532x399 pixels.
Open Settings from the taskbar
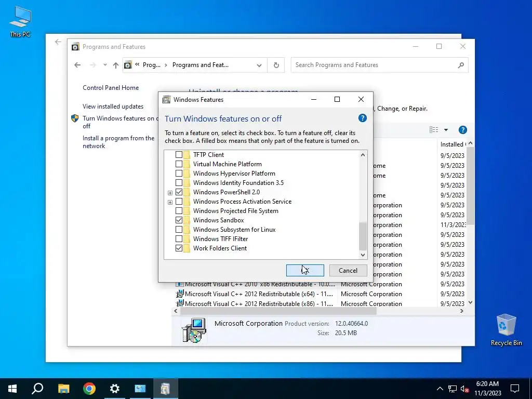115,389
